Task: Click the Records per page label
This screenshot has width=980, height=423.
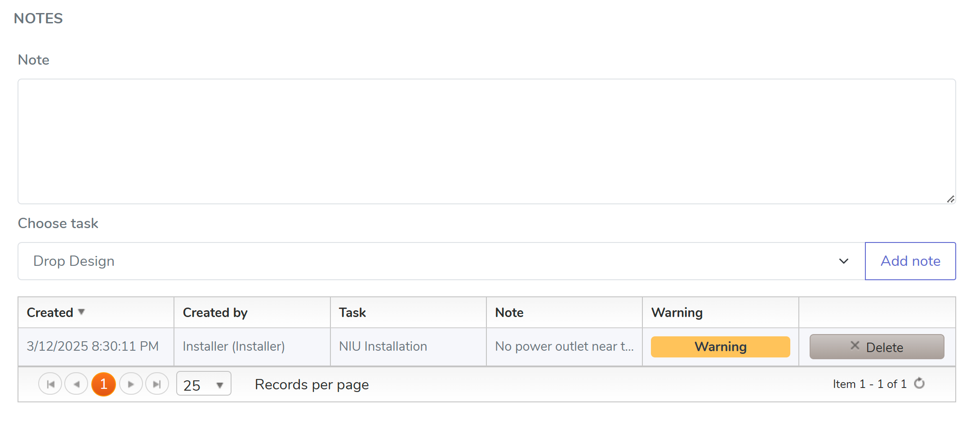Action: pos(312,385)
